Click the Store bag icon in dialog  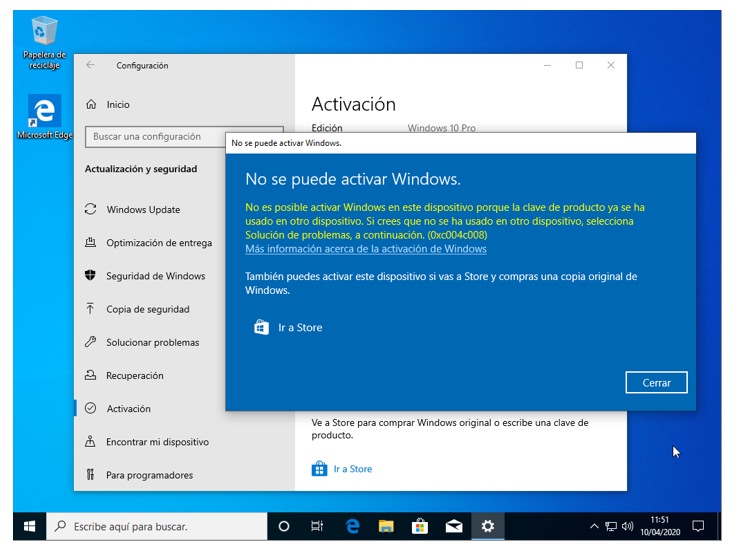[261, 327]
